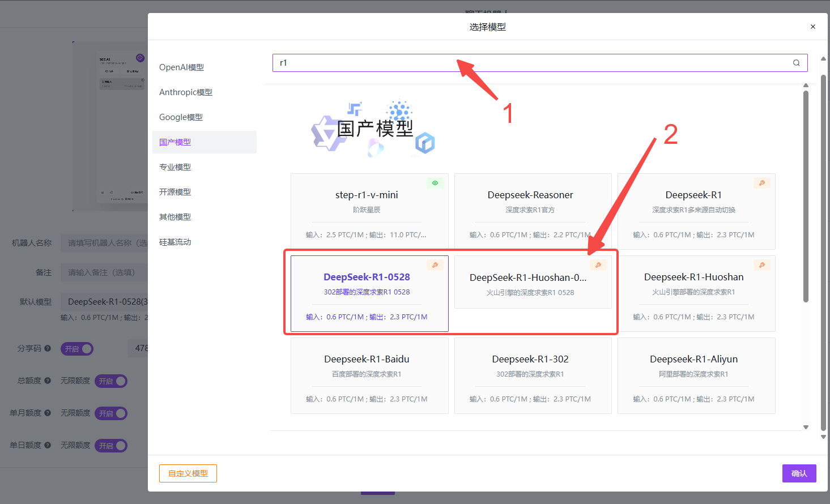Click the 自定义模型 button
Viewport: 830px width, 504px height.
188,473
